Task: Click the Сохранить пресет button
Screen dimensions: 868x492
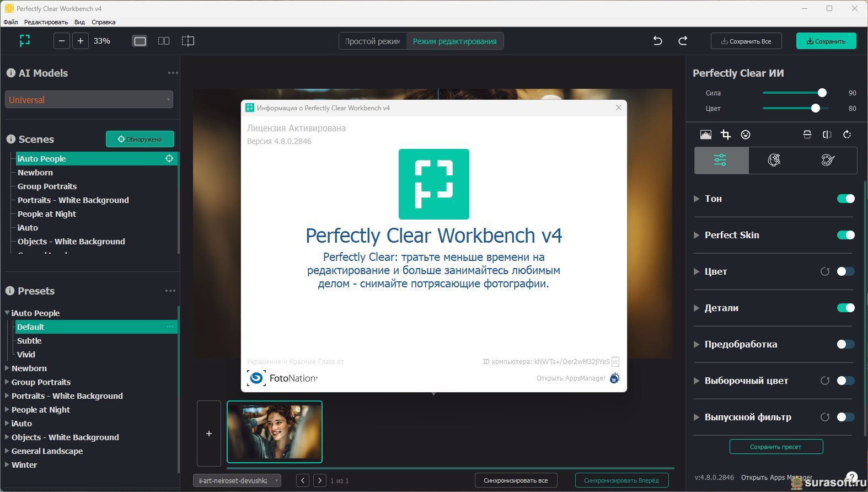Action: (776, 447)
